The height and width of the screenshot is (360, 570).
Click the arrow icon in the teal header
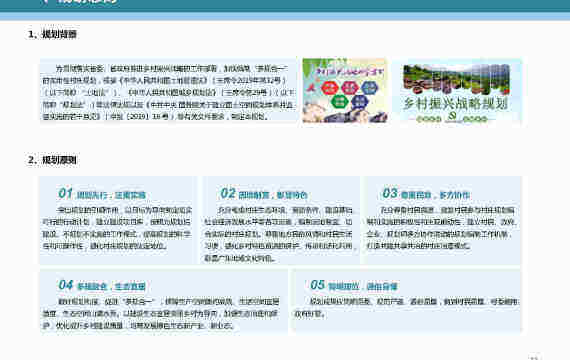[45, 1]
